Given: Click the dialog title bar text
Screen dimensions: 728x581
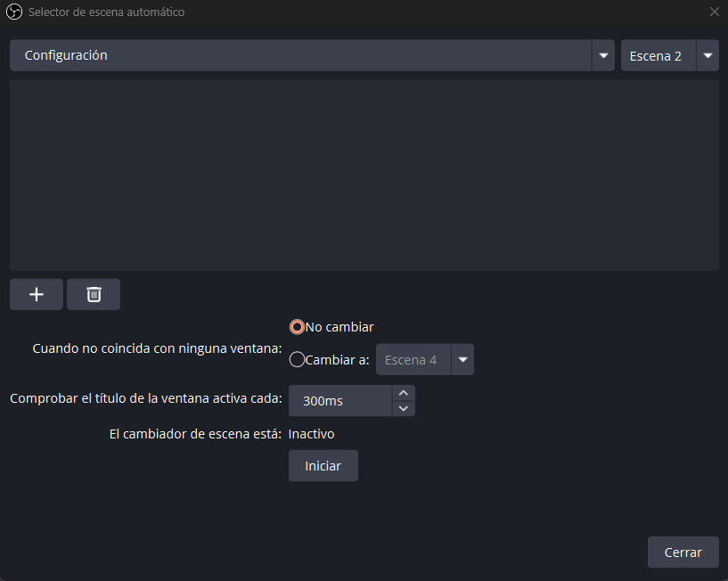Looking at the screenshot, I should pos(105,12).
